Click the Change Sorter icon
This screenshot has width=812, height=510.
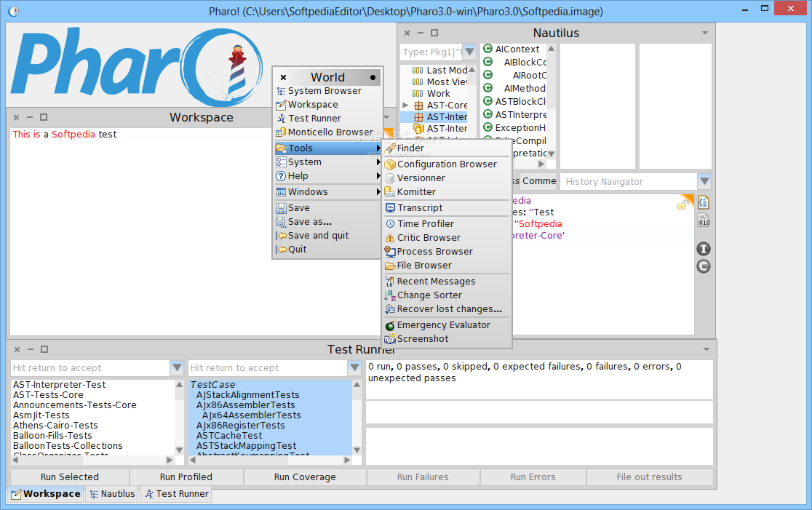pos(390,295)
